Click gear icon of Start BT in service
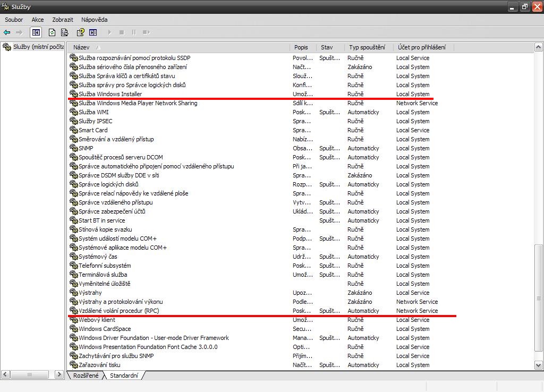Viewport: 544px width, 392px height. tap(73, 220)
